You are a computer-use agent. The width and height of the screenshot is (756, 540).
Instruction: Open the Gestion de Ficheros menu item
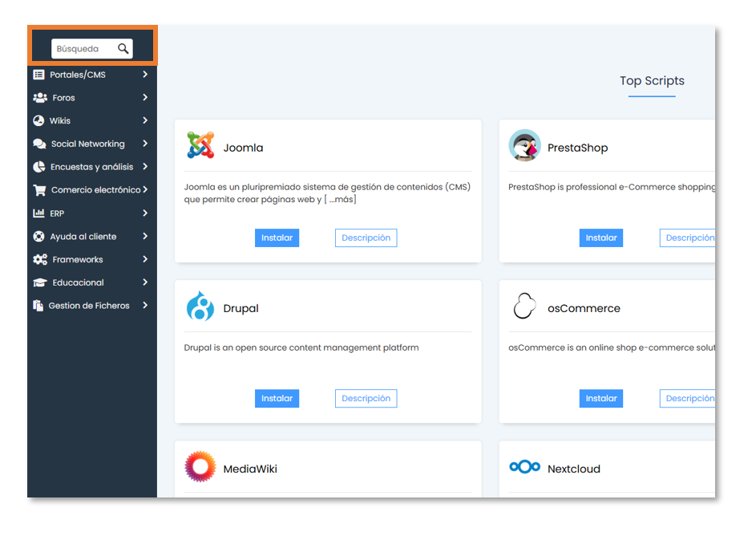92,306
